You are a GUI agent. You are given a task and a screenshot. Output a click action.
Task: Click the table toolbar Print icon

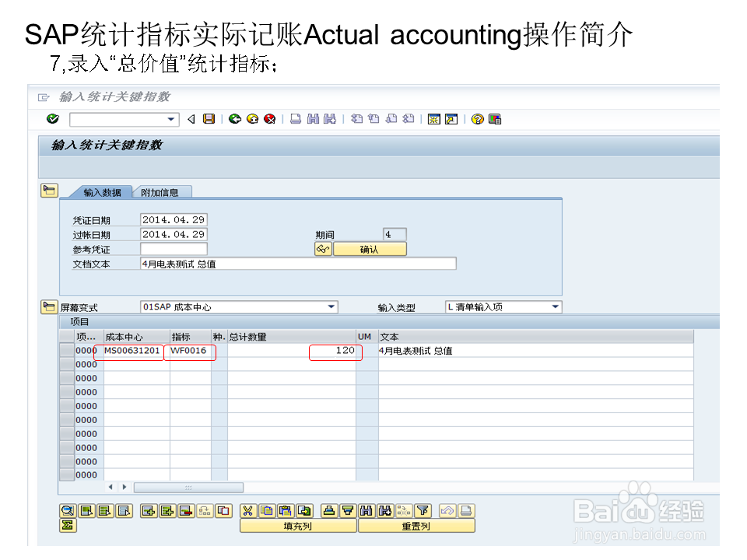(466, 511)
